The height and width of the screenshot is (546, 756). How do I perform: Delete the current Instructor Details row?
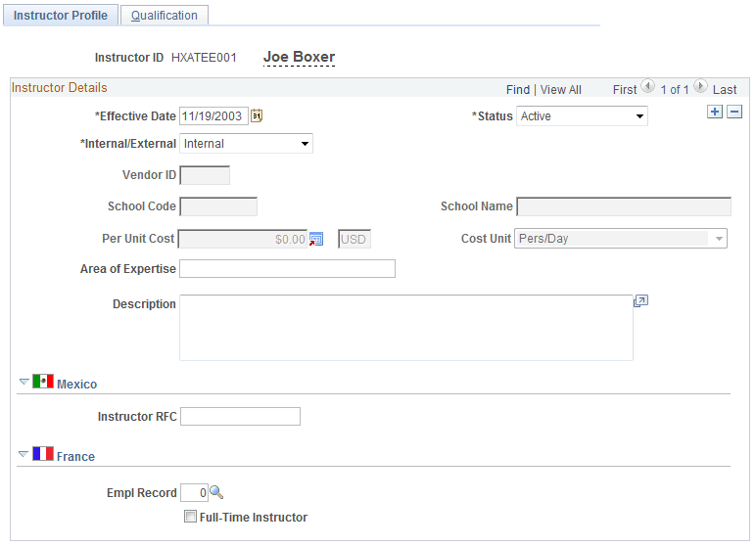tap(734, 112)
